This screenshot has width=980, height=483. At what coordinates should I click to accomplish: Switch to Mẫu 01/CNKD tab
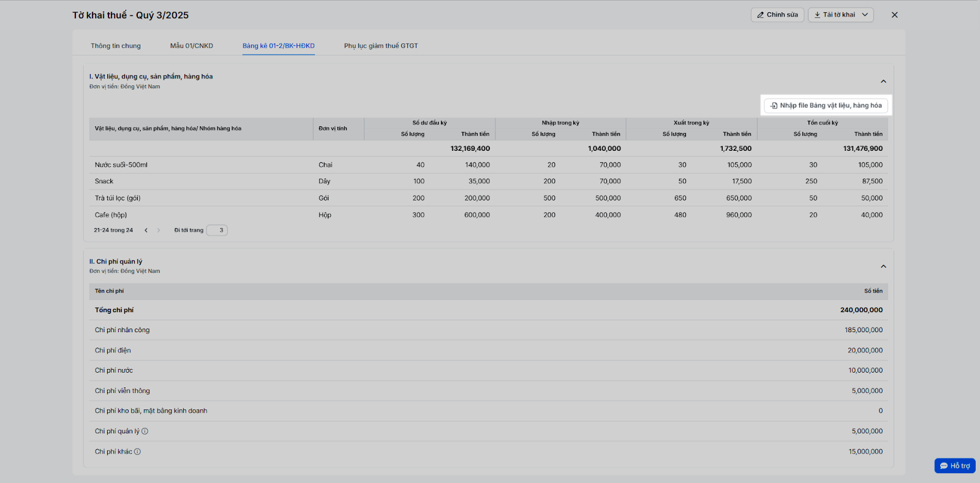(192, 46)
